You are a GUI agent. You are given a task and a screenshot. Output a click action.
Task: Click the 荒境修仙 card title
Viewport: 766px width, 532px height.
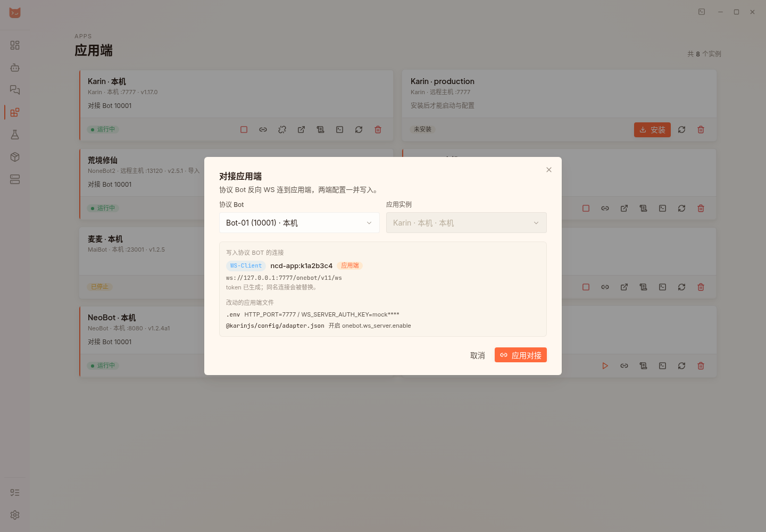(x=103, y=160)
